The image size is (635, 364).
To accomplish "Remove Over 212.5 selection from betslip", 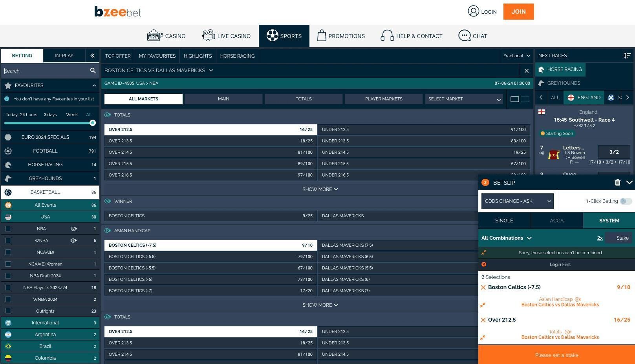I will (483, 320).
